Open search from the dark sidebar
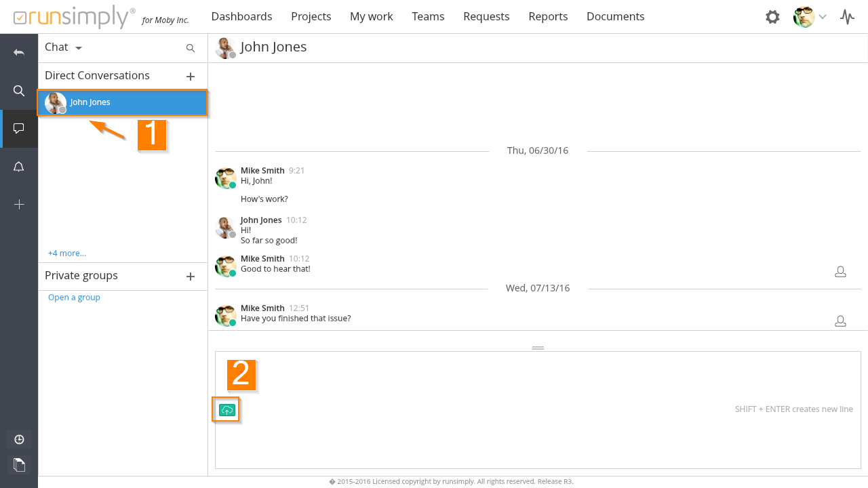Screen dimensions: 868x488 point(19,91)
